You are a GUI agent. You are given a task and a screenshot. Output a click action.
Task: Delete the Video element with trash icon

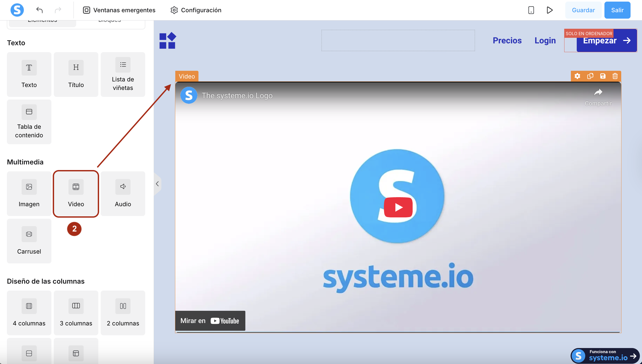click(615, 76)
